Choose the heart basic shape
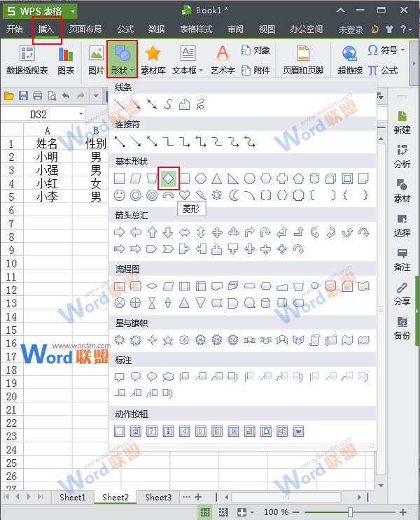Screen dimensions: 420x520 185,195
